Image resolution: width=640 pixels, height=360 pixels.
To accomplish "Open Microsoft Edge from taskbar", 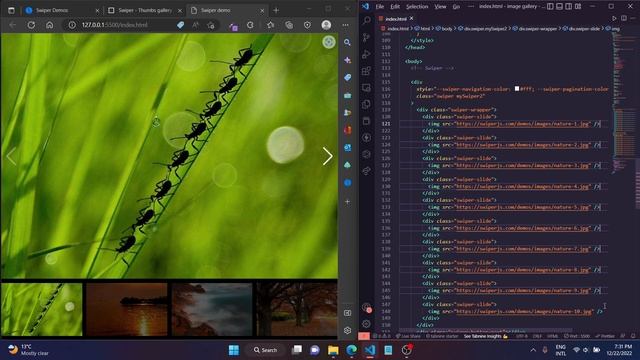I will [x=351, y=350].
